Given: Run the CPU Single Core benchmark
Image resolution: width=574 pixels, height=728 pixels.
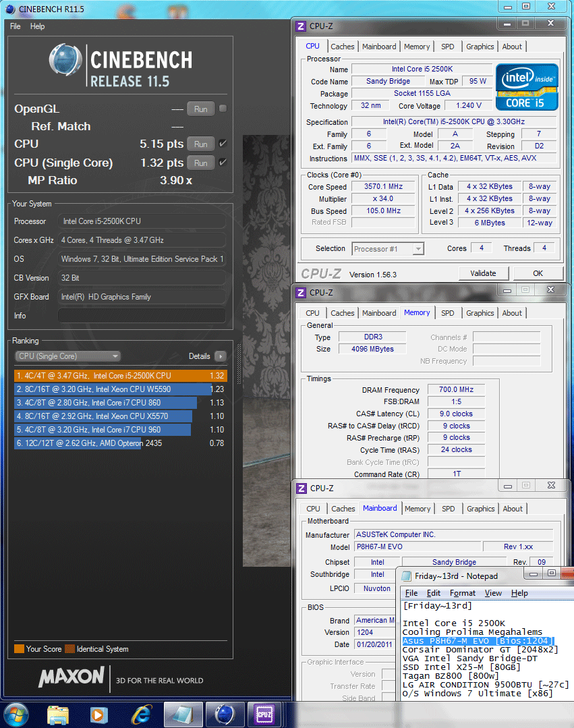Looking at the screenshot, I should point(200,163).
